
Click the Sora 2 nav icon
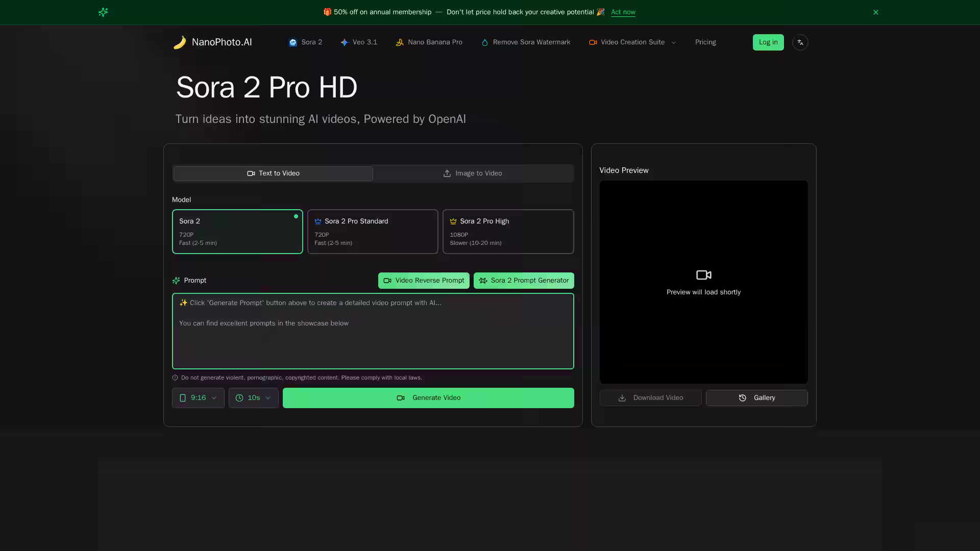coord(293,42)
